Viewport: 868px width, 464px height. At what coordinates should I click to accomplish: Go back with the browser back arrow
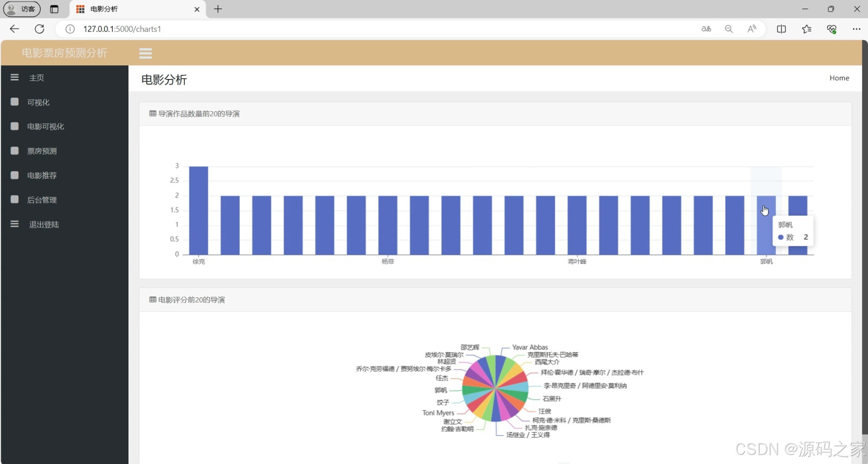tap(14, 29)
